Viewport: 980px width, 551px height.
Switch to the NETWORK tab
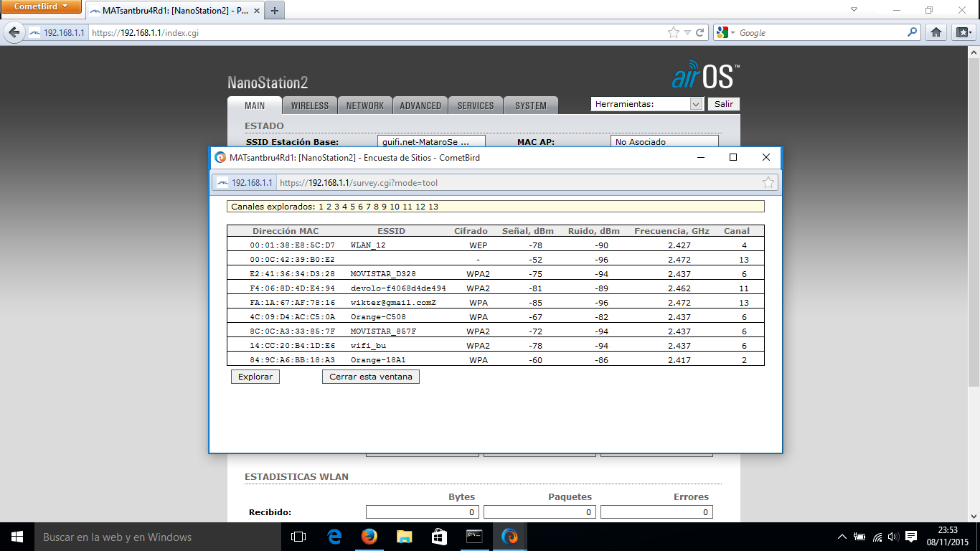[x=365, y=105]
